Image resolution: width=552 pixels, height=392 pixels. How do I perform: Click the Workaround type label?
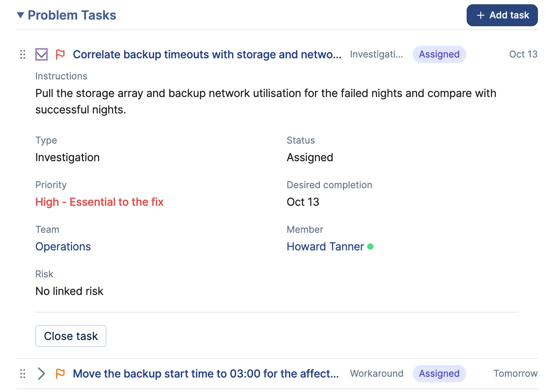tap(377, 374)
